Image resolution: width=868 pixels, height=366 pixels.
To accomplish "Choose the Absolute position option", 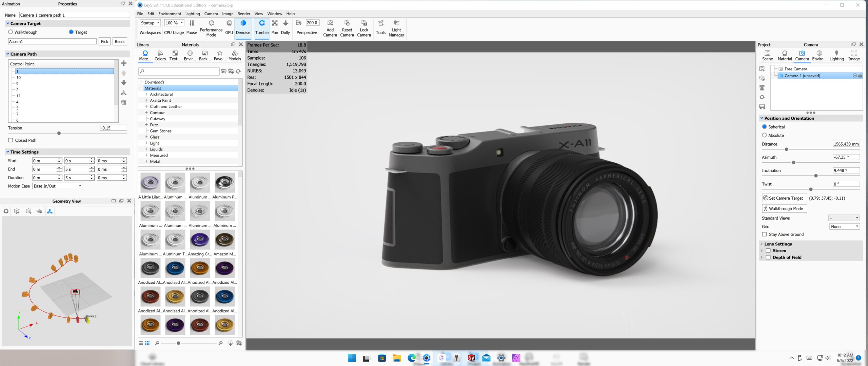I will point(764,135).
